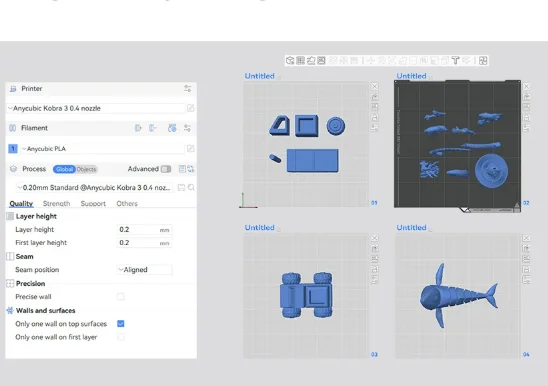Click the Walls and surfaces section heading
Screen dimensions: 548x386
pyautogui.click(x=45, y=310)
